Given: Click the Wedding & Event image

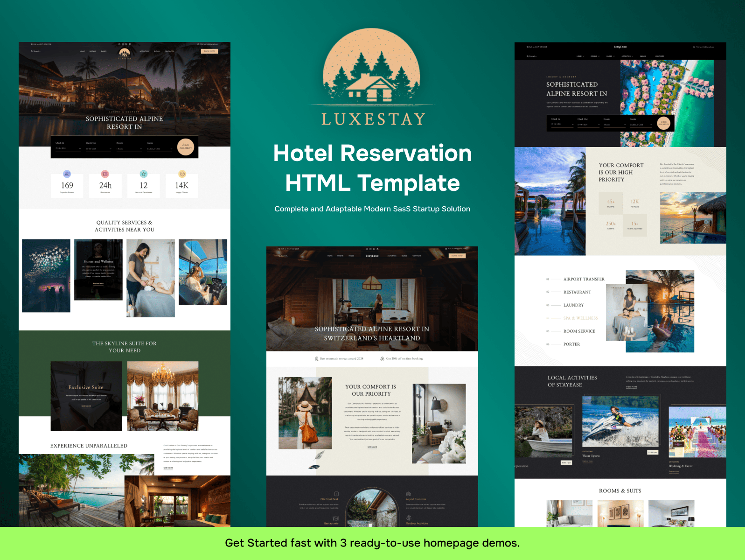Looking at the screenshot, I should 697,432.
